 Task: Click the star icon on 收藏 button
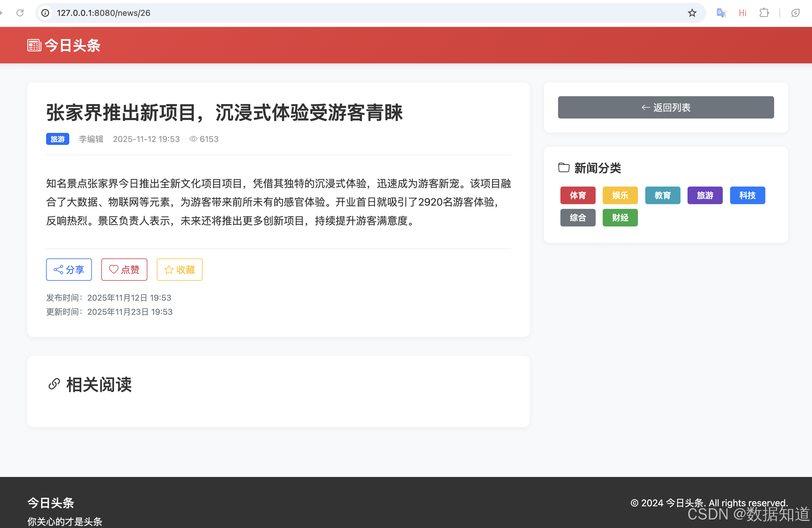point(169,269)
